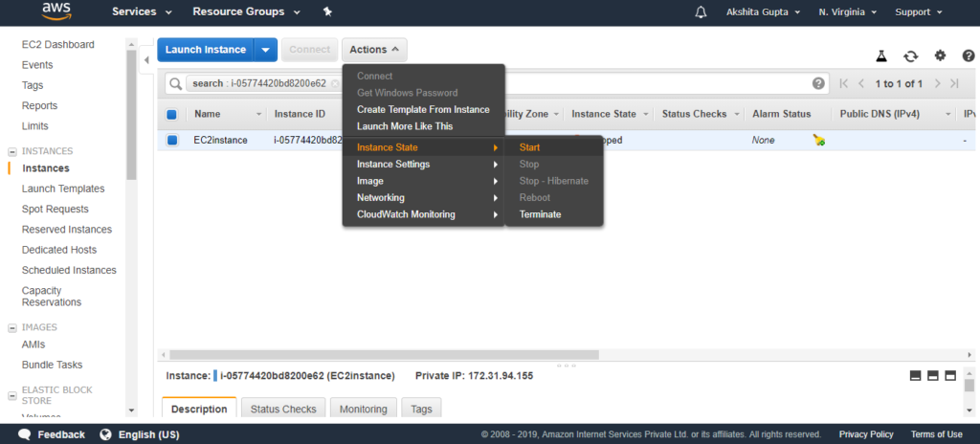Toggle the select-all instances checkbox
Image resolution: width=980 pixels, height=444 pixels.
(172, 115)
